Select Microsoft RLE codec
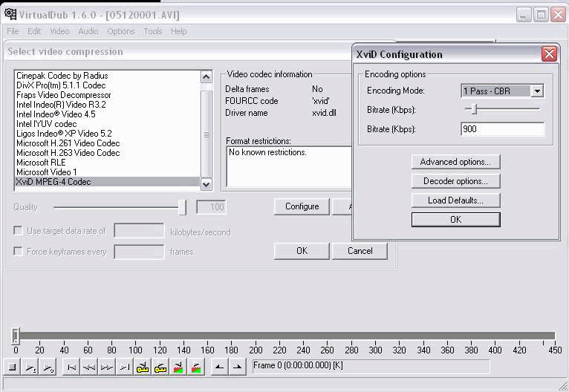Viewport: 569px width, 392px height. coord(108,163)
